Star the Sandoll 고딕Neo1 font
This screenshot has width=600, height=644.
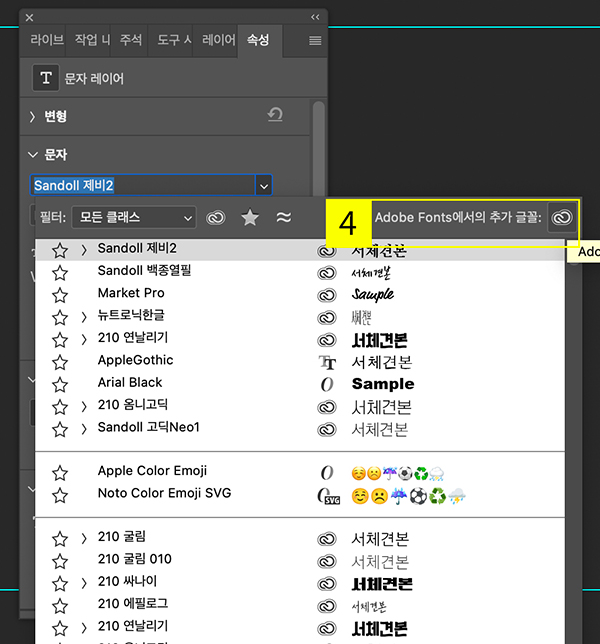point(60,430)
